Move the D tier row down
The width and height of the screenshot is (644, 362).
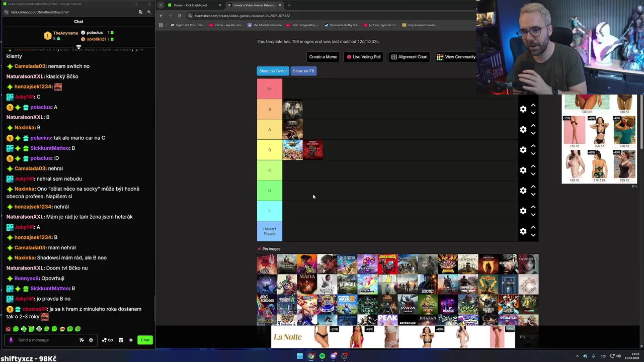[x=533, y=195]
